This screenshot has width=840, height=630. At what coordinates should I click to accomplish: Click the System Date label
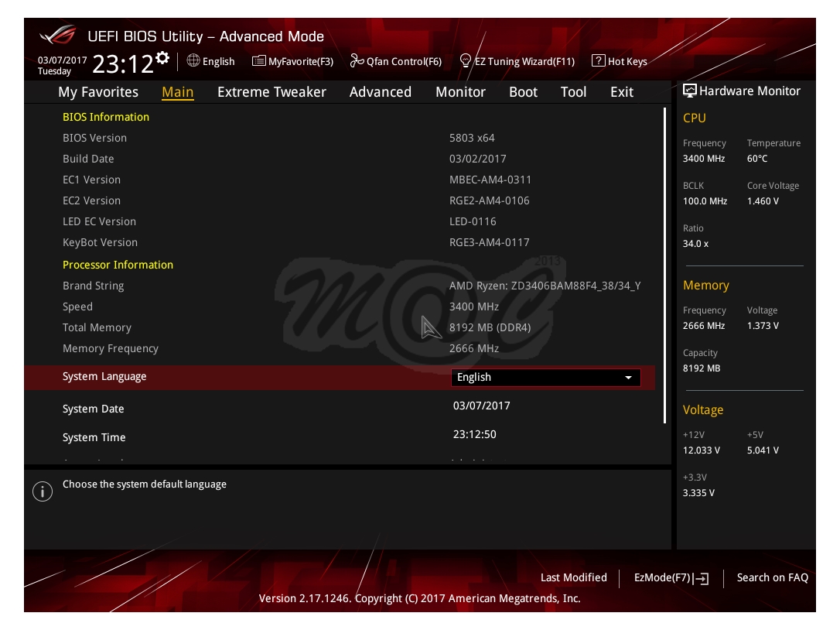(94, 409)
